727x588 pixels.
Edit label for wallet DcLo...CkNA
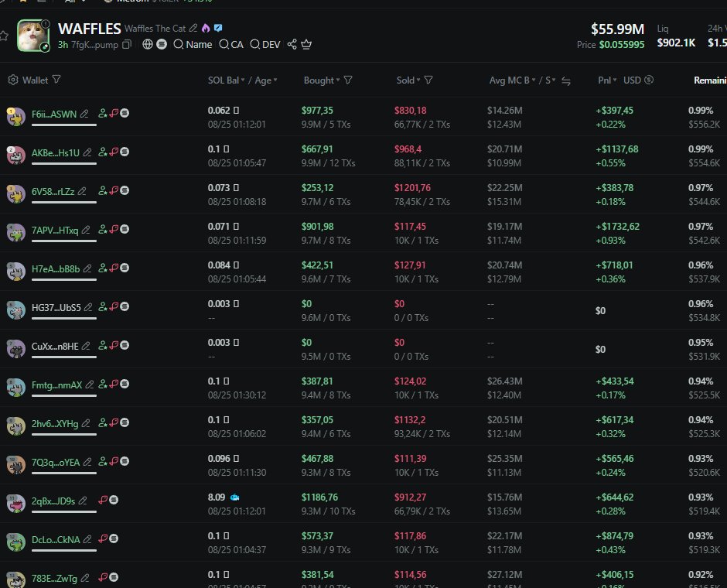pos(87,539)
